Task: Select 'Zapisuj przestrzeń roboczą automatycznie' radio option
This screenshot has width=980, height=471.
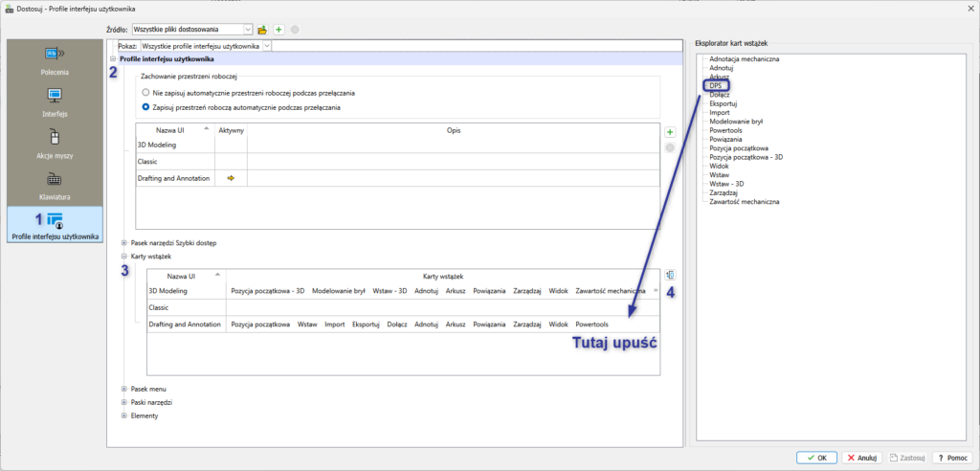Action: [x=145, y=107]
